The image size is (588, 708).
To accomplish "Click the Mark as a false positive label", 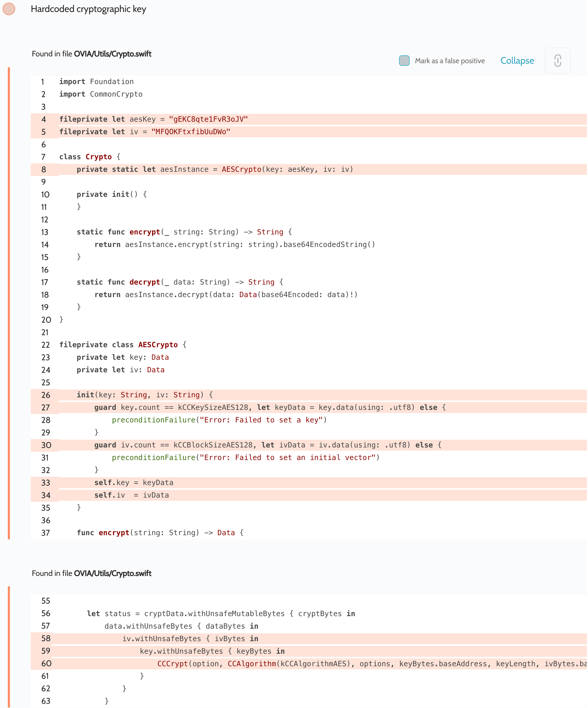I will tap(449, 61).
